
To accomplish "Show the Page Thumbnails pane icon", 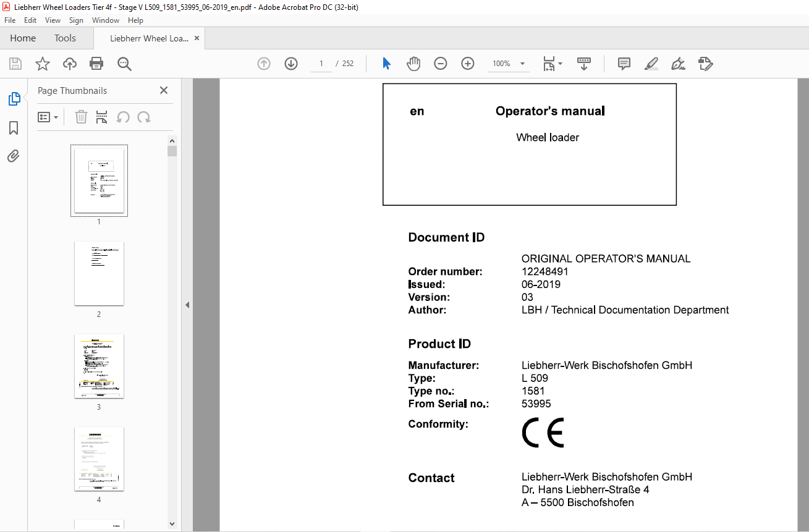I will [x=14, y=99].
